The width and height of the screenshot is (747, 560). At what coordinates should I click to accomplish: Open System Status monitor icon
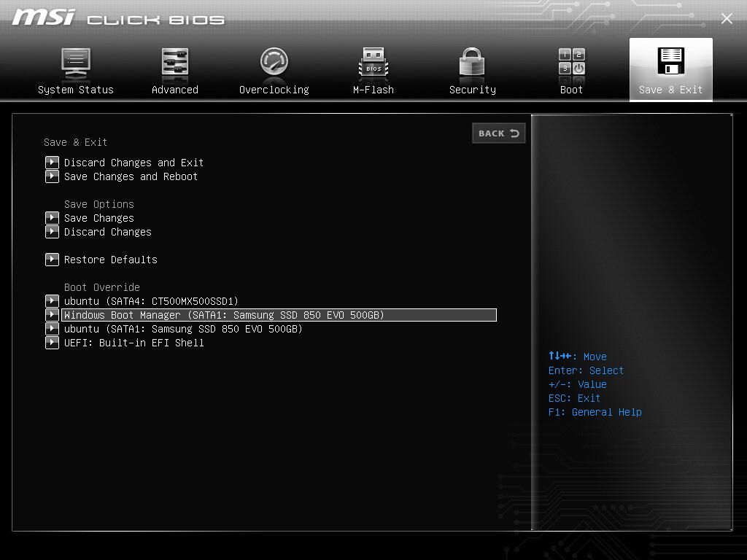76,63
